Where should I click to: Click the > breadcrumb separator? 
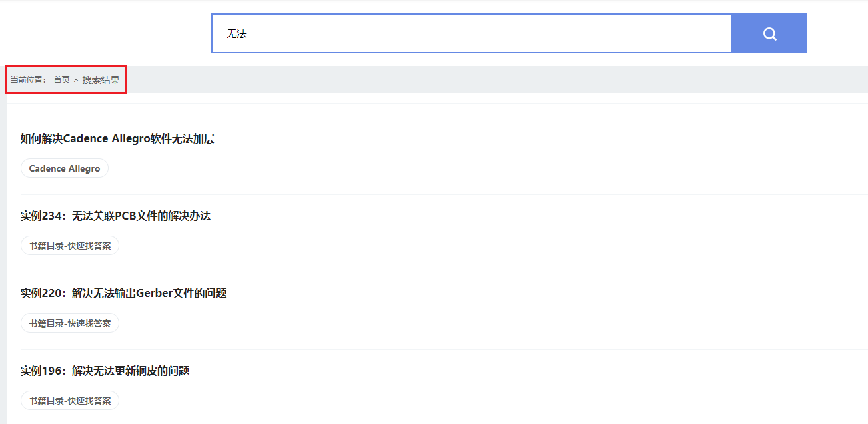click(x=76, y=80)
